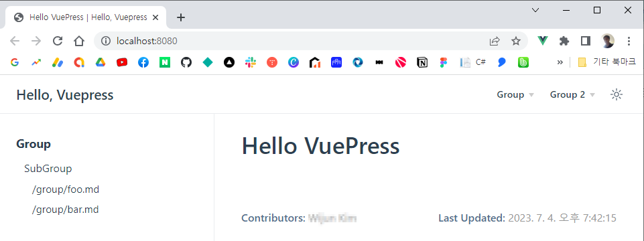This screenshot has height=241, width=644.
Task: Open the 기타 북마크 bookmarks folder
Action: 606,62
